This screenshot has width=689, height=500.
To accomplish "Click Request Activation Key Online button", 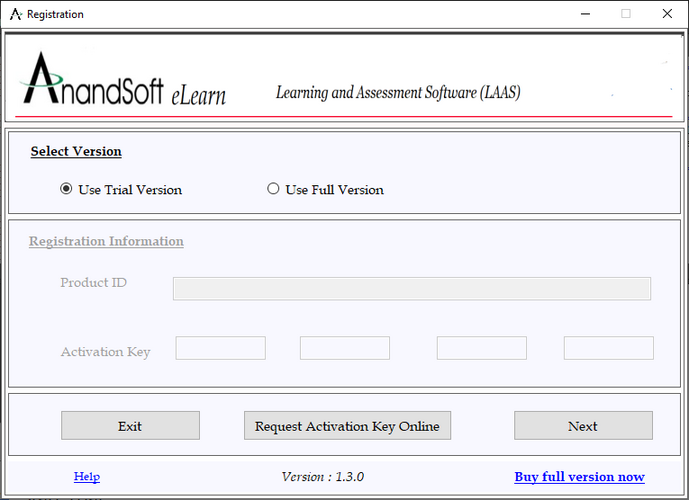I will (347, 425).
